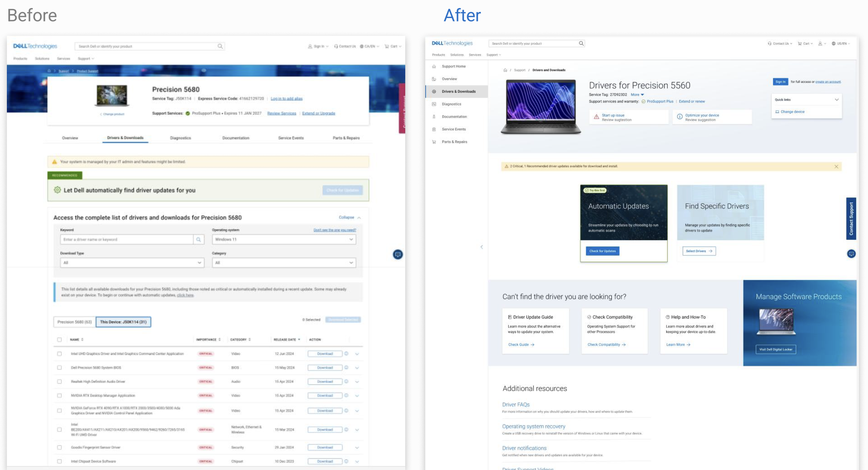Collapse the complete drivers list section
This screenshot has height=470, width=868.
[350, 217]
